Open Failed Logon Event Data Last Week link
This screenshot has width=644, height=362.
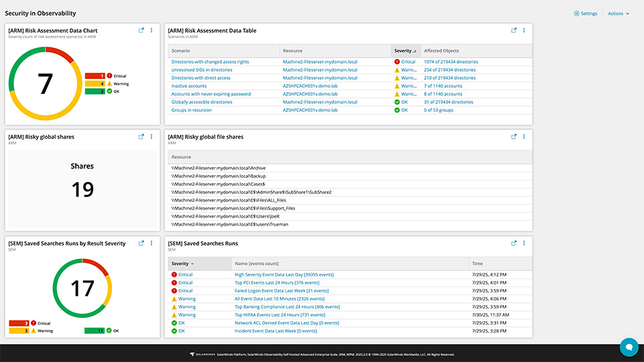[278, 291]
